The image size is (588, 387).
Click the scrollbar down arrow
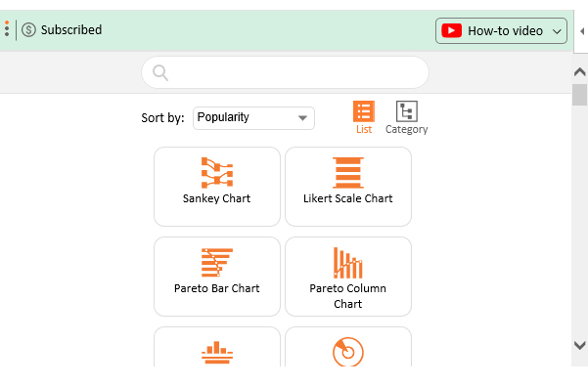580,345
